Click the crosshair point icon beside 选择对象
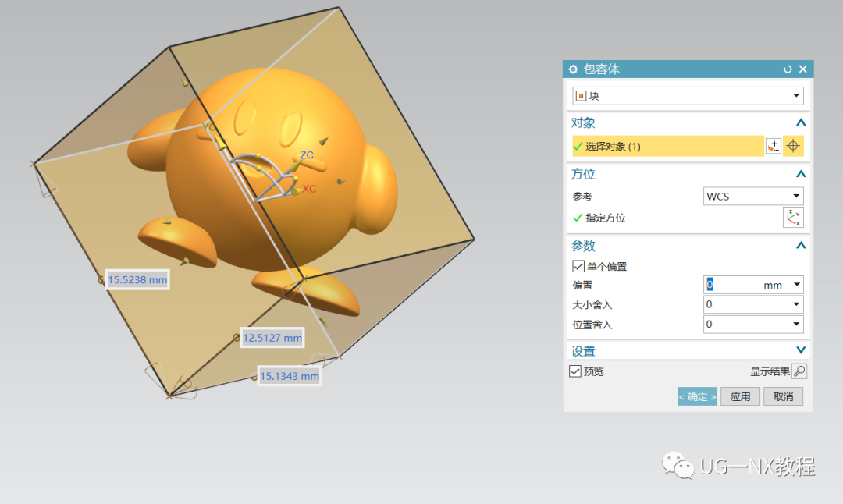 (793, 146)
